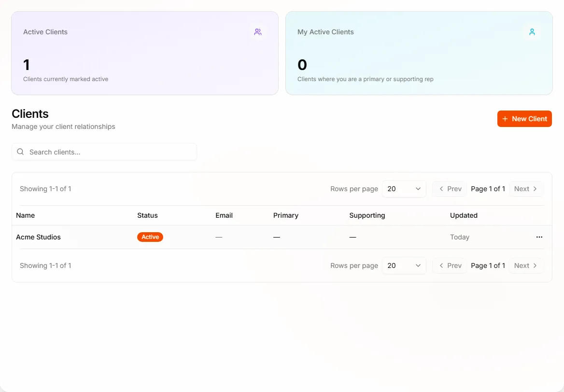Click the New Client button
This screenshot has width=564, height=392.
pyautogui.click(x=524, y=119)
